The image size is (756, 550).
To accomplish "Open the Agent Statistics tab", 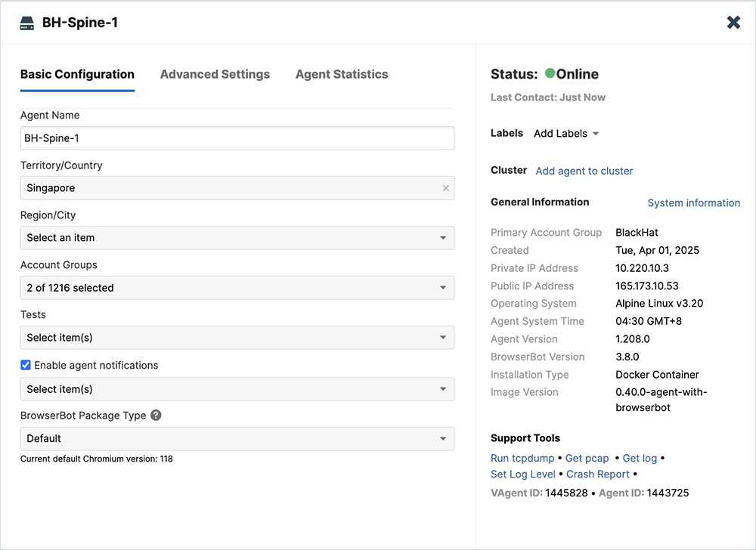I will click(x=342, y=74).
